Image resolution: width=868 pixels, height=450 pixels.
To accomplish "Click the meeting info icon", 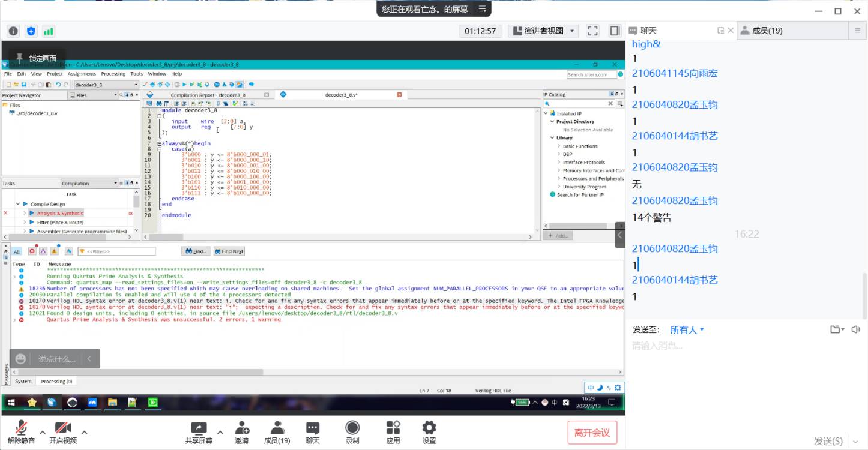I will point(13,31).
